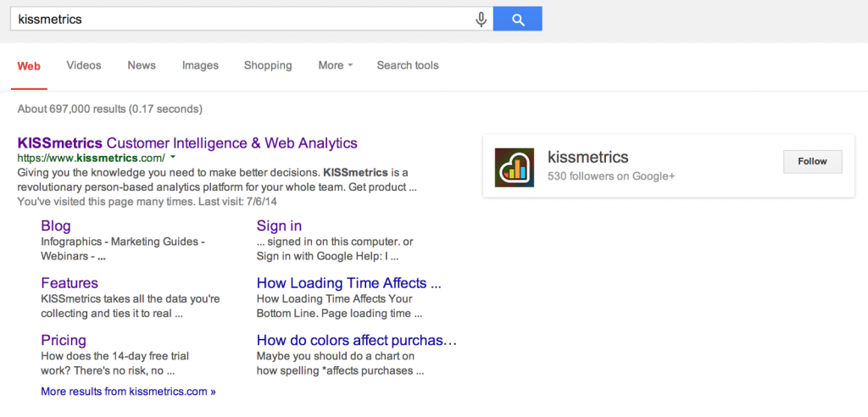
Task: Switch to the Shopping tab
Action: point(268,65)
